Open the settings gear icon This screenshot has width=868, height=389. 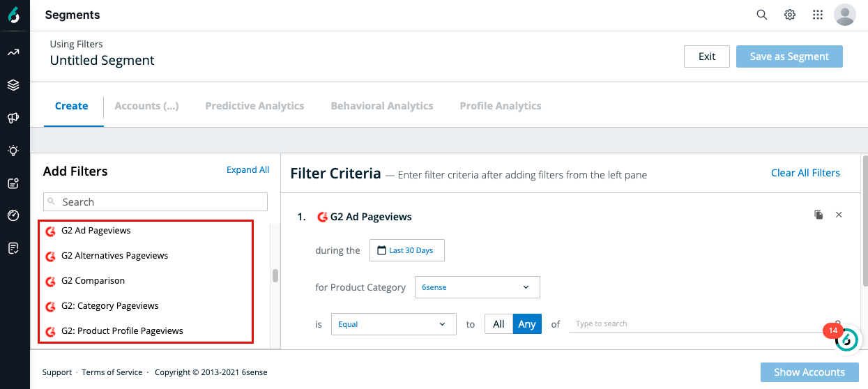(790, 15)
